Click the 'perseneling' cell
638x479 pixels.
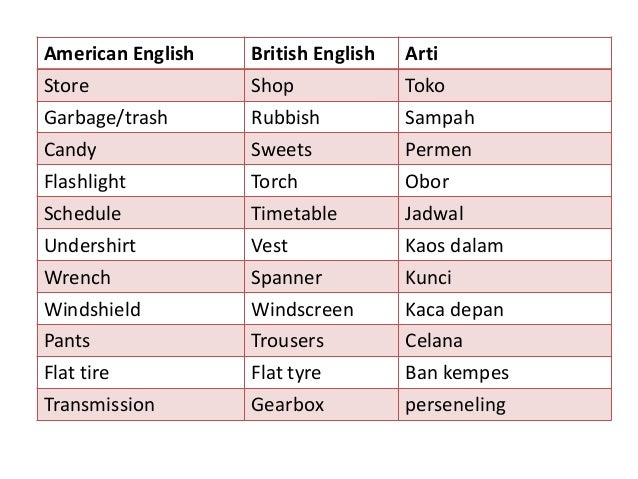pos(456,405)
